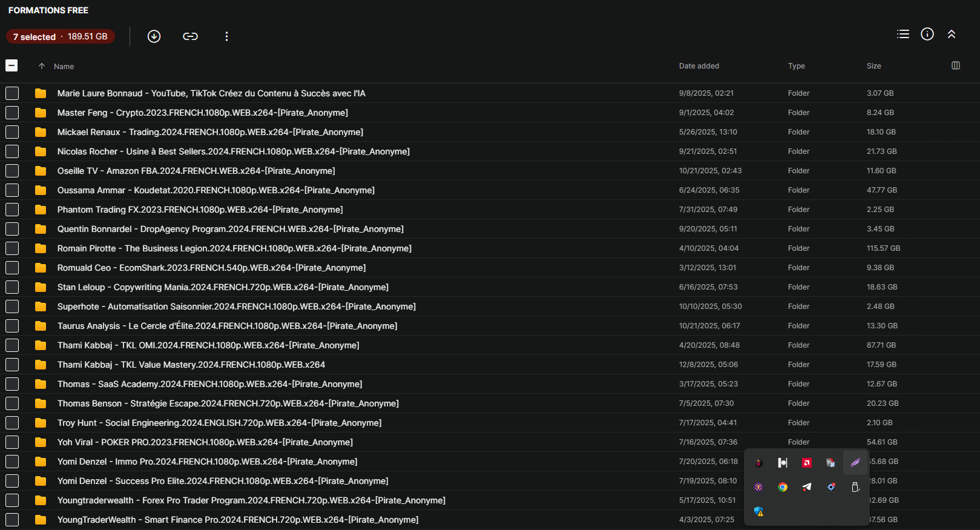Check the Nicolas Rocher row checkbox
Image resolution: width=980 pixels, height=530 pixels.
[x=12, y=151]
